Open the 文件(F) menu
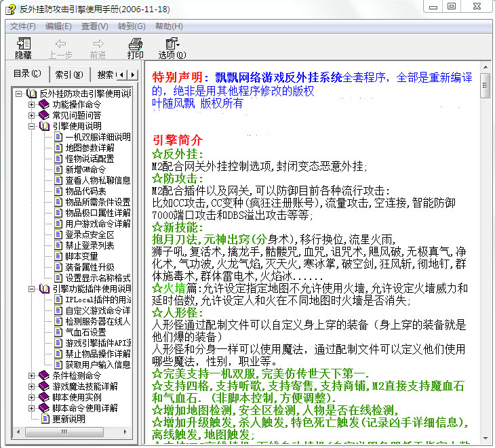Image resolution: width=495 pixels, height=448 pixels. coord(23,26)
